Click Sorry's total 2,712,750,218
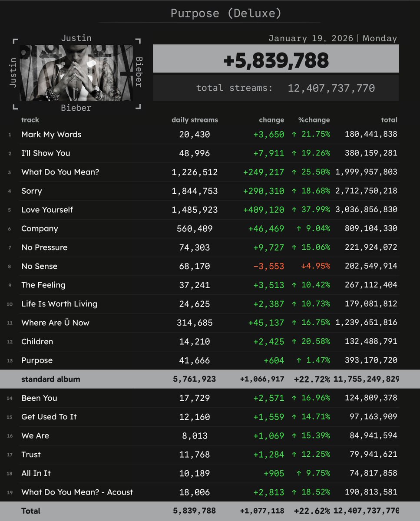The height and width of the screenshot is (521, 420). [x=366, y=191]
